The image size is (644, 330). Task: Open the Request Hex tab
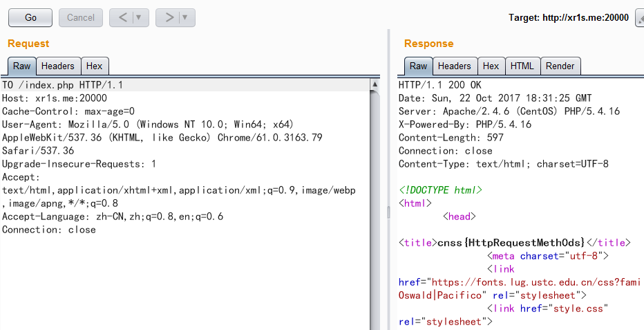tap(94, 66)
